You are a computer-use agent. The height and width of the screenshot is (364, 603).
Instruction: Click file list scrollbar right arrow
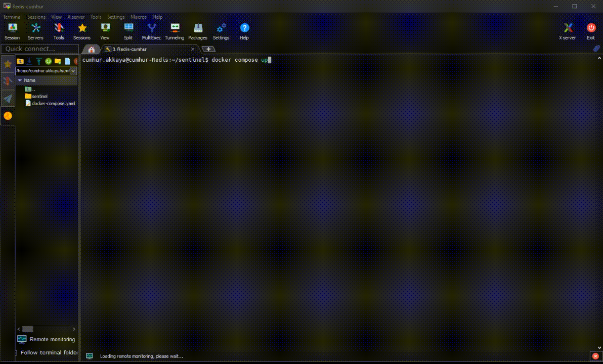pyautogui.click(x=74, y=329)
